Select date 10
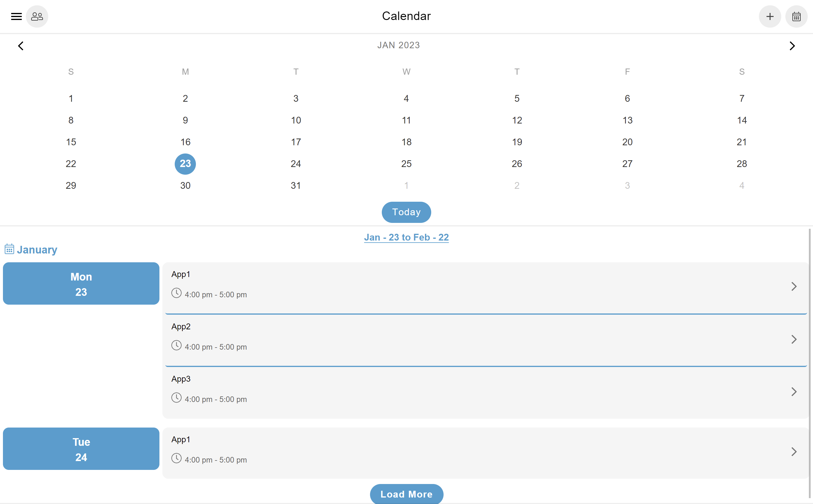The image size is (813, 504). click(x=296, y=120)
